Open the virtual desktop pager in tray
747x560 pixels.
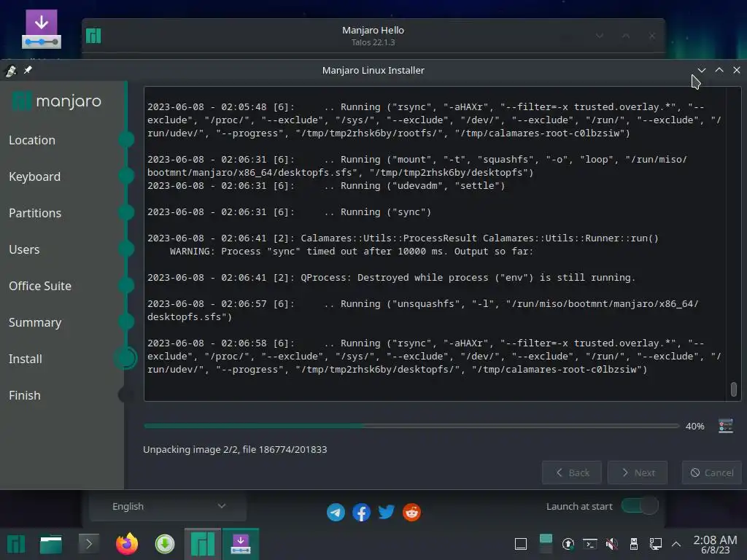(546, 544)
